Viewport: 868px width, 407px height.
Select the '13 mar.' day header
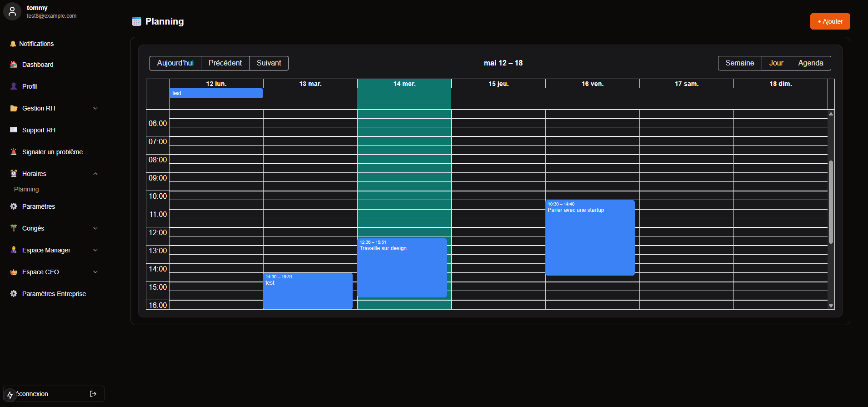point(310,84)
